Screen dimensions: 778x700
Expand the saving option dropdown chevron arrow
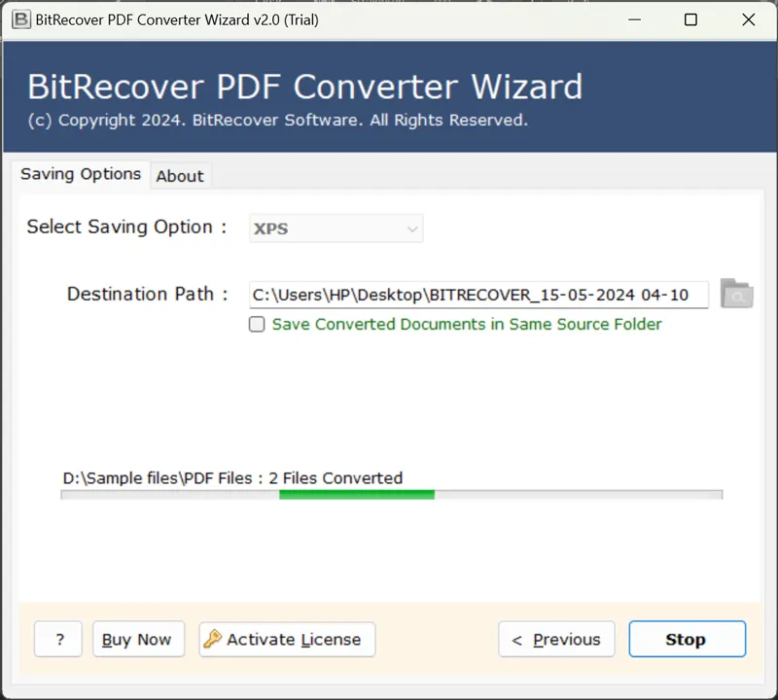click(412, 229)
